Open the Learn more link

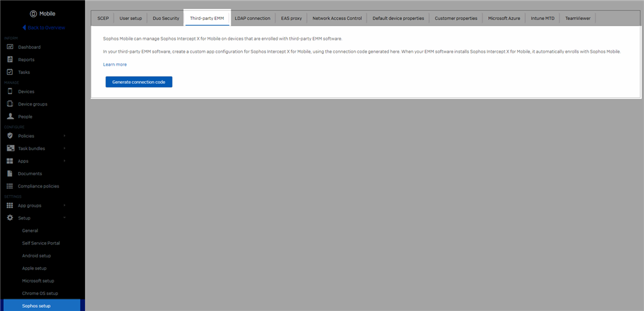(115, 64)
